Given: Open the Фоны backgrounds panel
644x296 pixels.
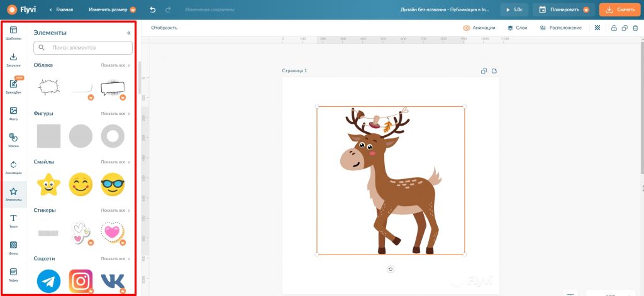Looking at the screenshot, I should pyautogui.click(x=13, y=247).
